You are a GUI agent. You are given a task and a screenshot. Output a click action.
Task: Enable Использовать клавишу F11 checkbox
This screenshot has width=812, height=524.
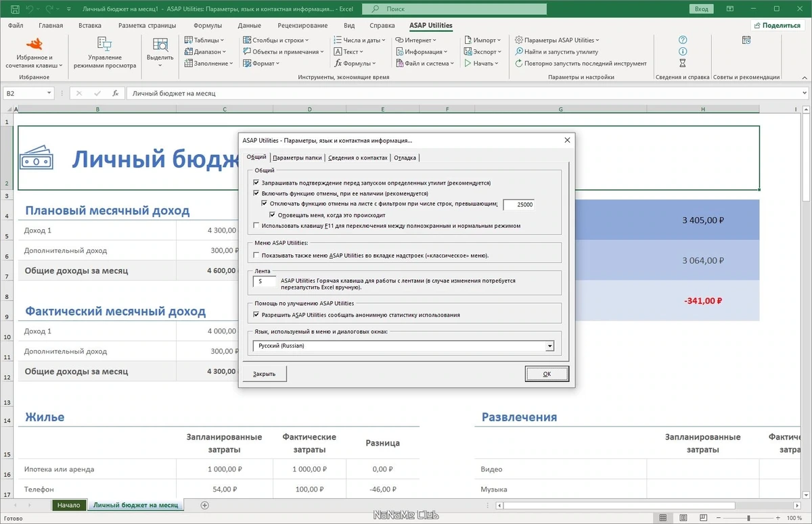[256, 225]
